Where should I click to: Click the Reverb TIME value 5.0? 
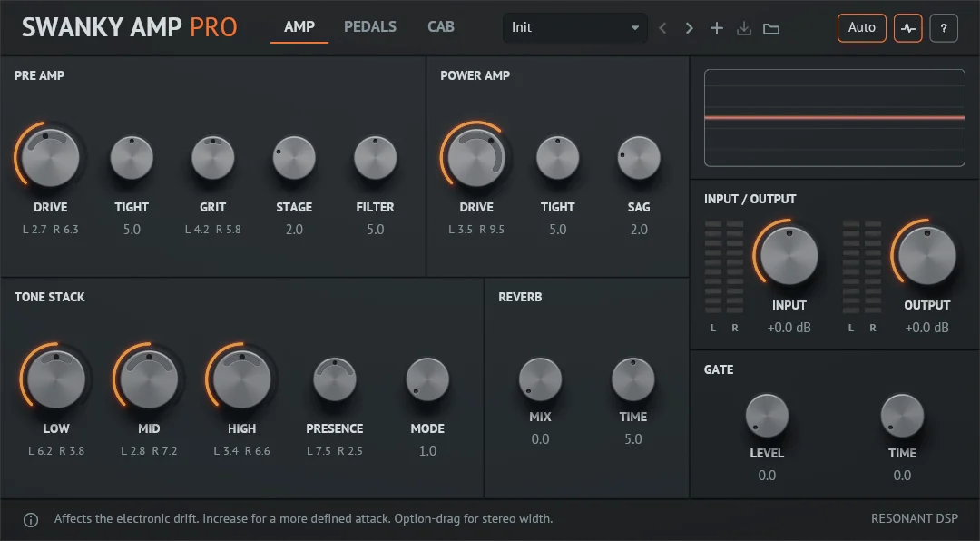[633, 439]
